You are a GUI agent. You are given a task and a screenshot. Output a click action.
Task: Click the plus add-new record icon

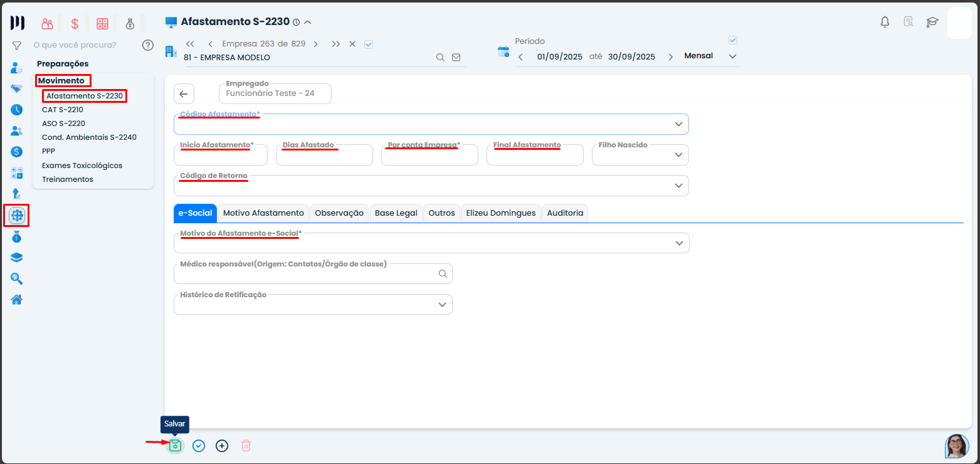(x=222, y=446)
